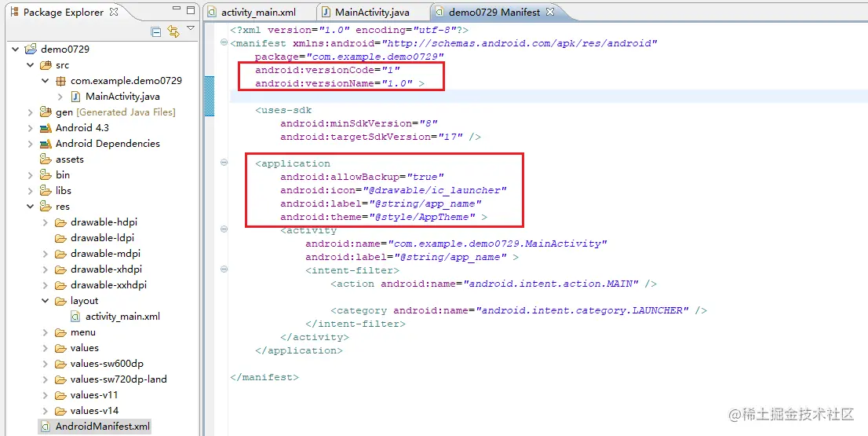The image size is (868, 436).
Task: Collapse the src folder node
Action: pyautogui.click(x=31, y=65)
